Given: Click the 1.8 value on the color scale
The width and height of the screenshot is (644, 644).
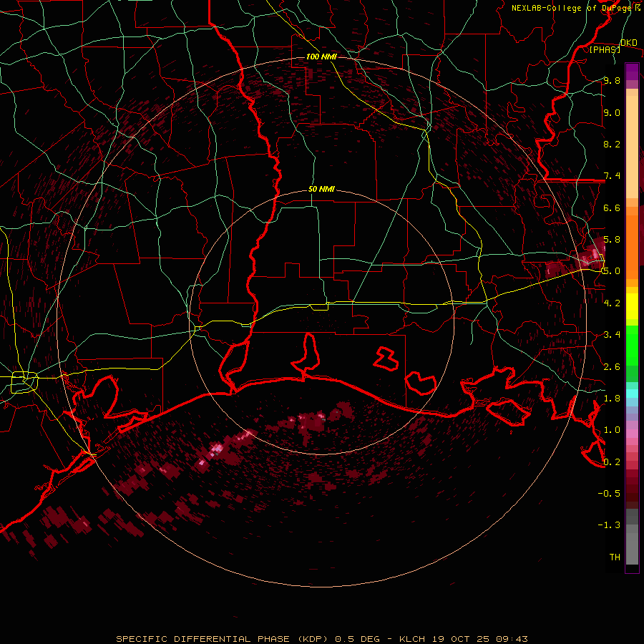Looking at the screenshot, I should [x=612, y=398].
